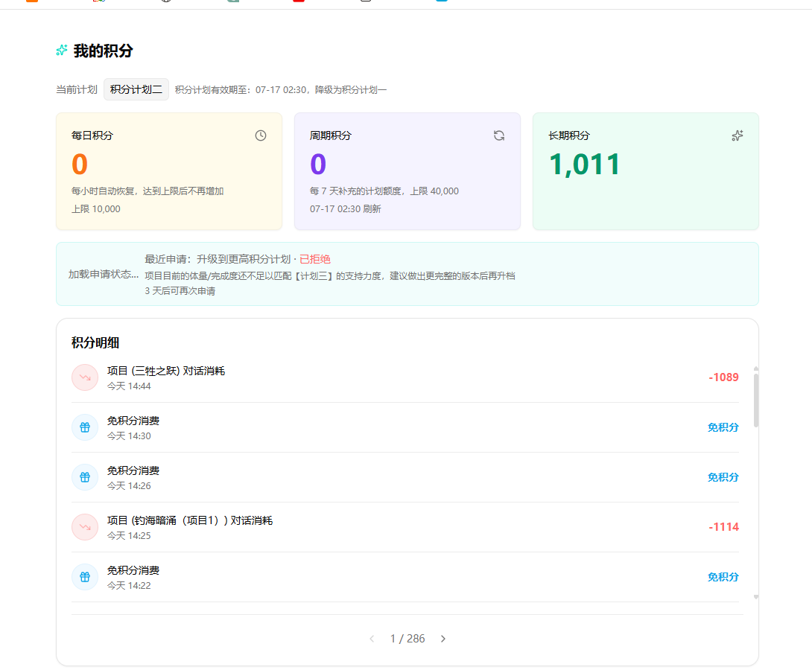This screenshot has width=812, height=670.
Task: Click the scrollbar up arrow in 积分明细
Action: click(756, 368)
